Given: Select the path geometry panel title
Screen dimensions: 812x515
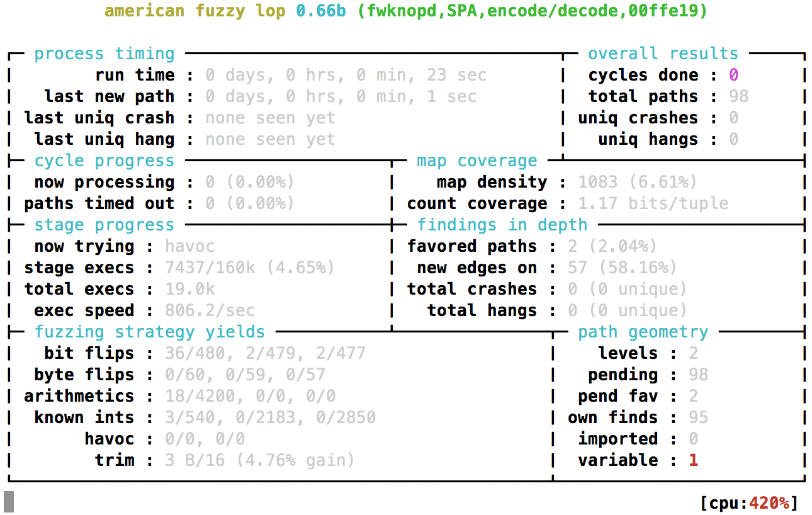Looking at the screenshot, I should click(642, 332).
